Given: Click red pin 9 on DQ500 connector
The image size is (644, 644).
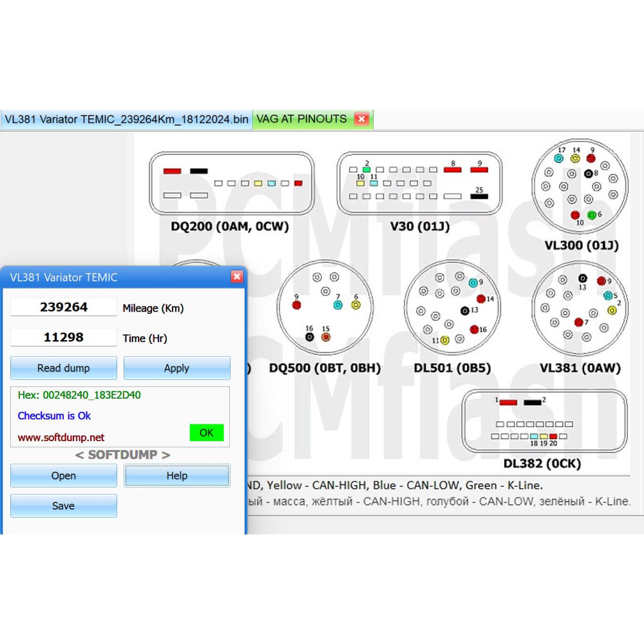Looking at the screenshot, I should (x=296, y=305).
